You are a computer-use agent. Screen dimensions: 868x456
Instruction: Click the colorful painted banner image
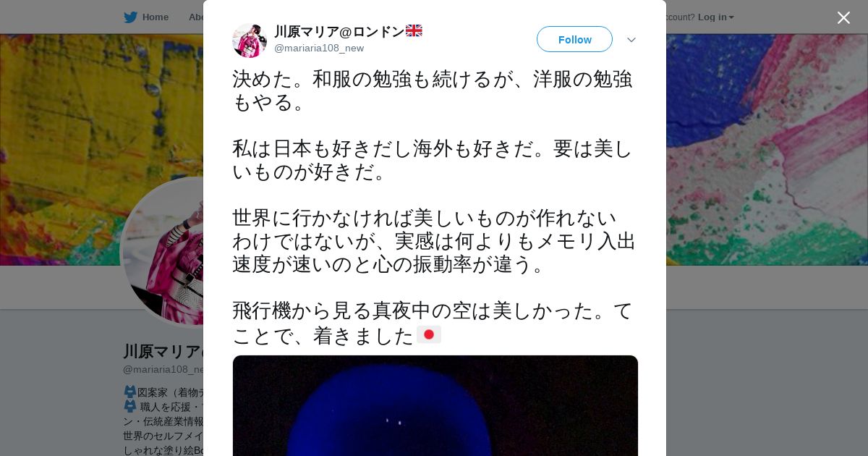(x=101, y=109)
